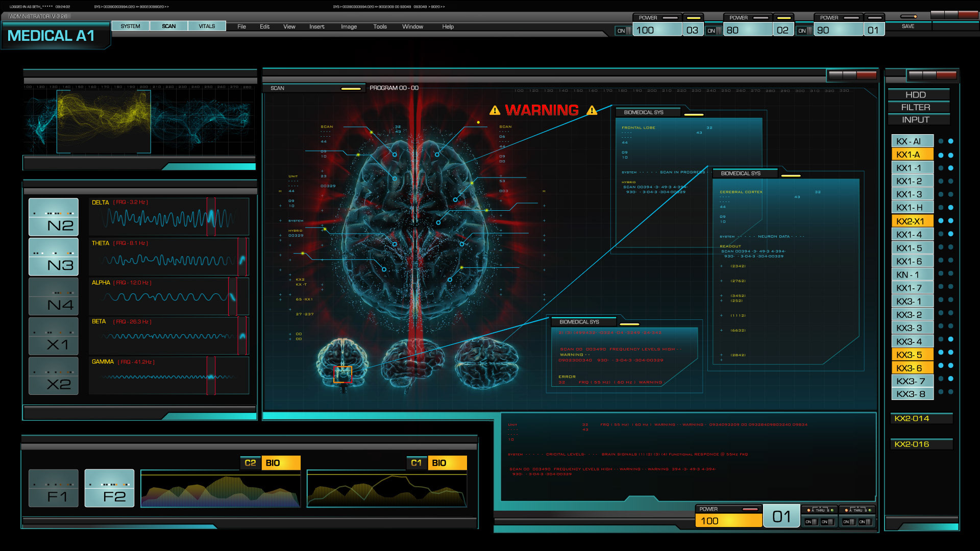Viewport: 980px width, 551px height.
Task: Expand the INPUT panel section
Action: 918,120
